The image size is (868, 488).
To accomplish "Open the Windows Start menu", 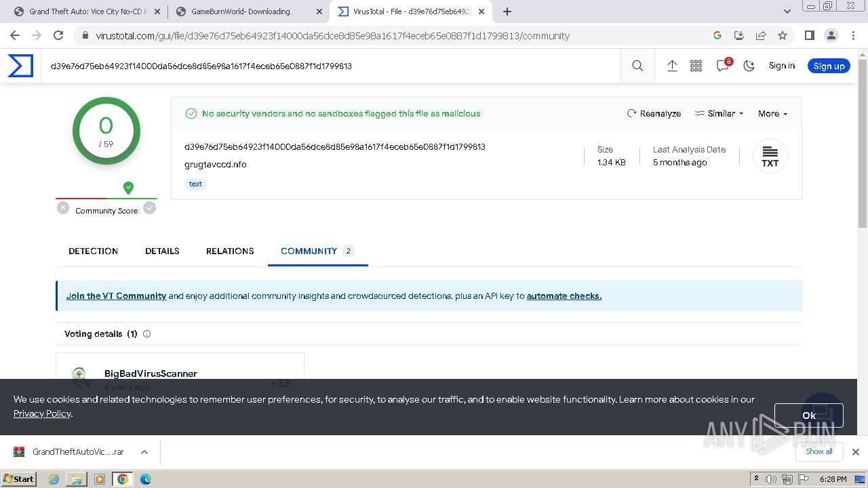I will coord(19,479).
